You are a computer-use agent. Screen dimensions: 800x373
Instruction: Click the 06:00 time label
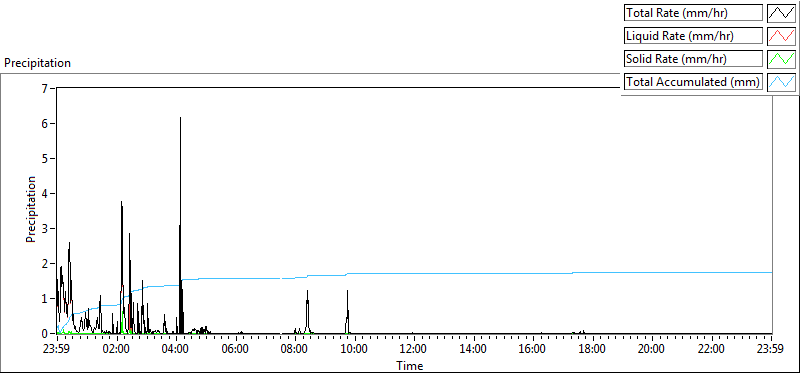pyautogui.click(x=236, y=350)
